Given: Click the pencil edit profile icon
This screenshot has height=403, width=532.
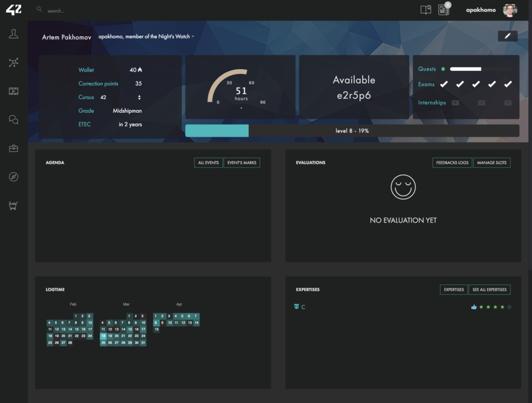Looking at the screenshot, I should point(508,36).
